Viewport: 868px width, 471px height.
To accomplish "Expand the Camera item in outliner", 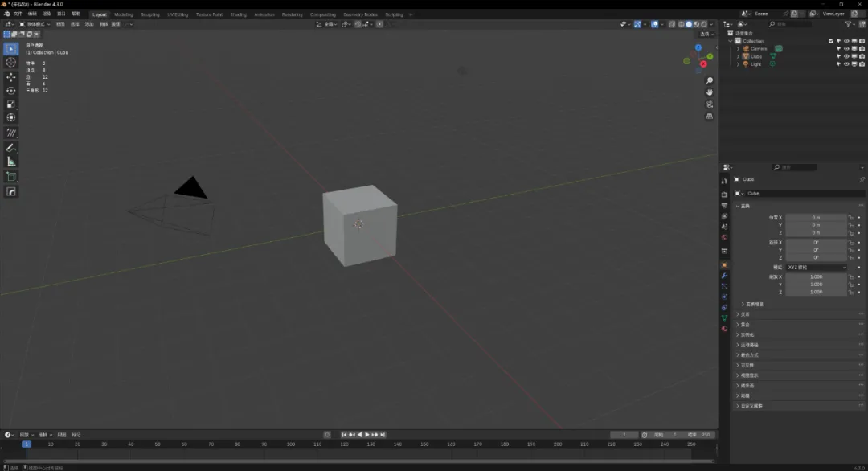I will [738, 49].
